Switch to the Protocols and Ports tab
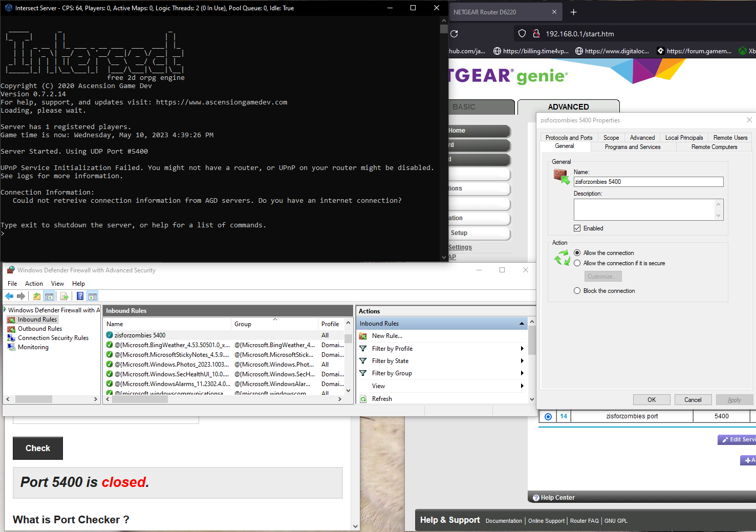The width and height of the screenshot is (756, 532). [569, 137]
